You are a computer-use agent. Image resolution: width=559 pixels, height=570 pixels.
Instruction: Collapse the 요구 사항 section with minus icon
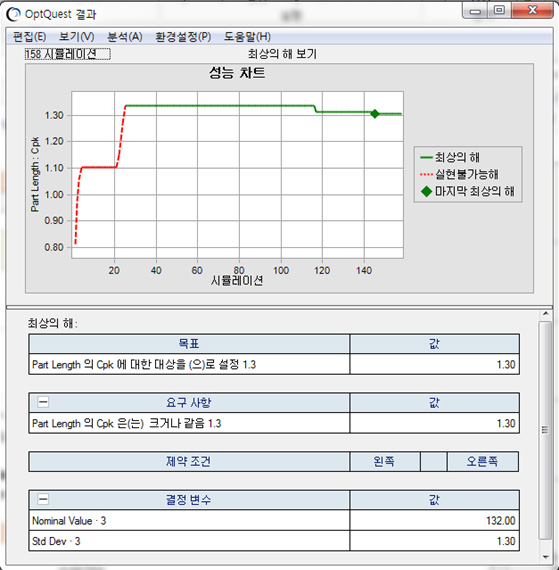[43, 402]
